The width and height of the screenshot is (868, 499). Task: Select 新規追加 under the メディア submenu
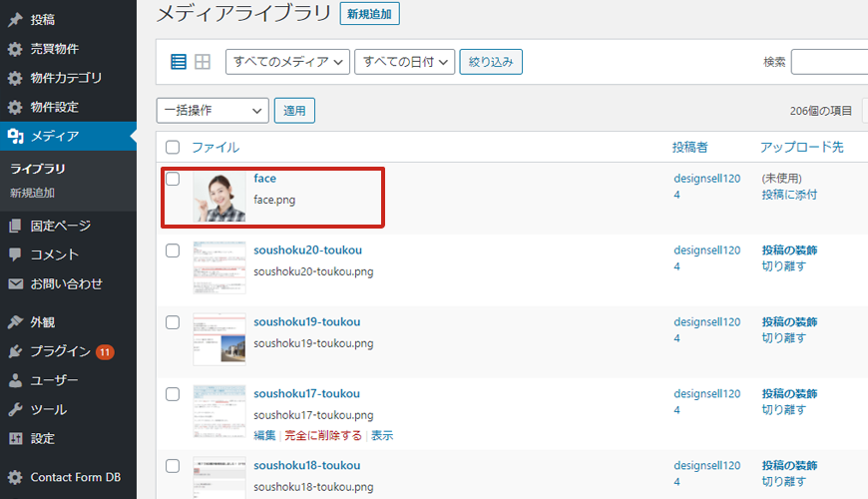point(32,193)
